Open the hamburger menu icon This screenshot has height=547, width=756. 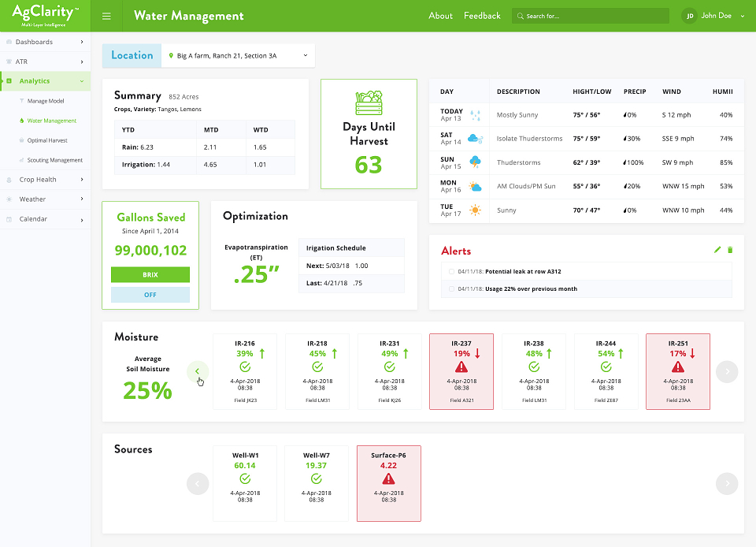(x=106, y=16)
